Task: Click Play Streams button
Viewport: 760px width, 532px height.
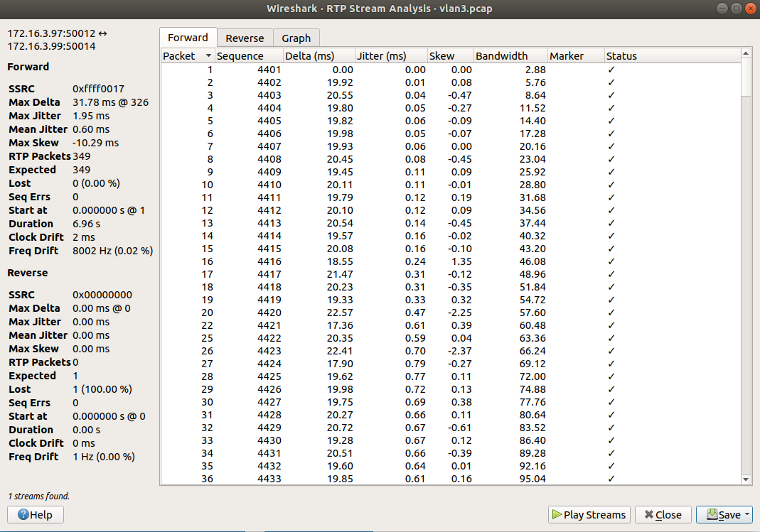Action: [589, 514]
